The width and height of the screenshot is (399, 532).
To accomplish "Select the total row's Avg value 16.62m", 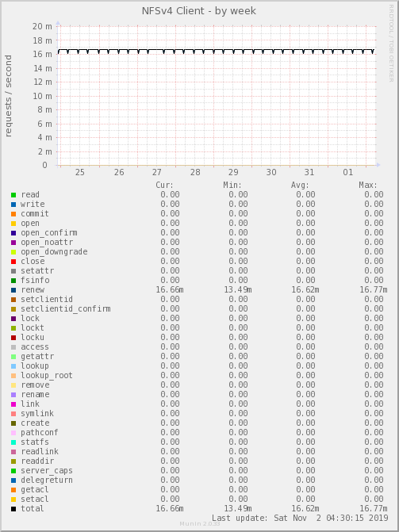I will pos(305,508).
